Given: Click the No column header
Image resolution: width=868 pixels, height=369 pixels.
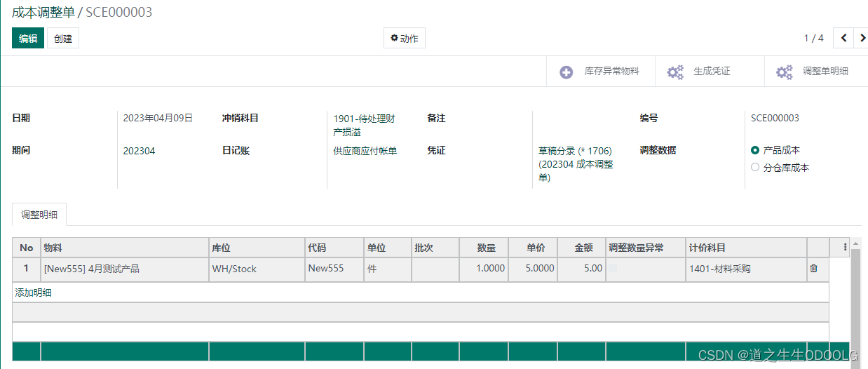Looking at the screenshot, I should pyautogui.click(x=27, y=248).
